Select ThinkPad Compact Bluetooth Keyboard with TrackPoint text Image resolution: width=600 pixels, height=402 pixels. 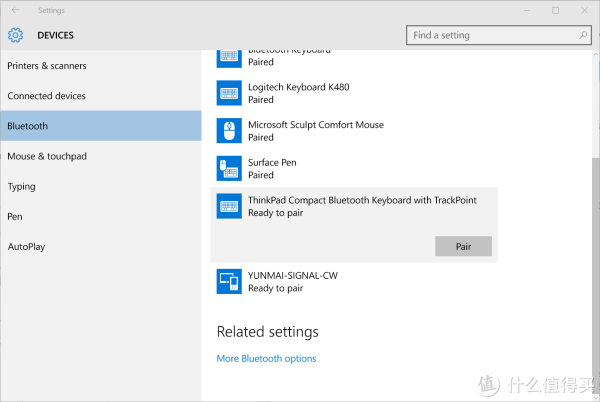tap(362, 200)
